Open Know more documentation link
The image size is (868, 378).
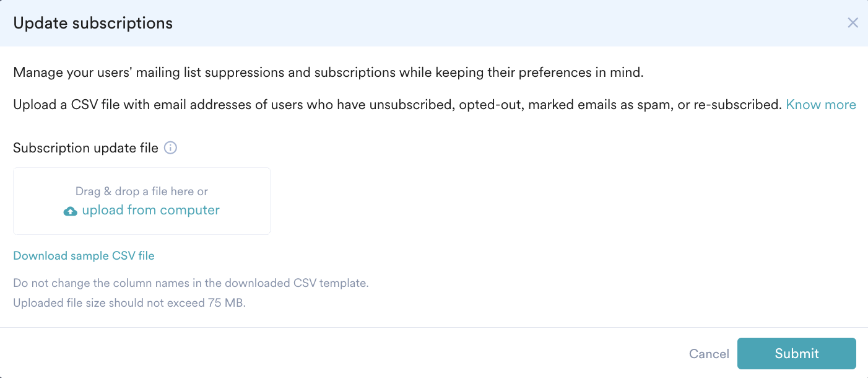[821, 104]
